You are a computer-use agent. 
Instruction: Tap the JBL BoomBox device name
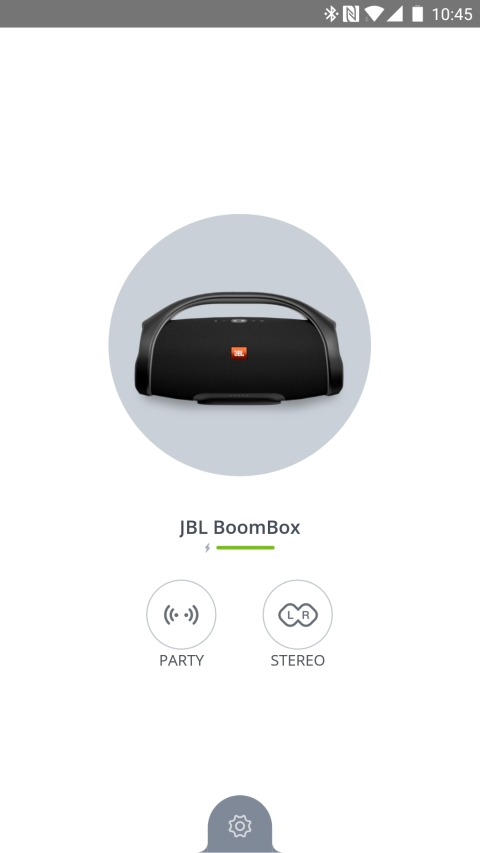click(240, 527)
